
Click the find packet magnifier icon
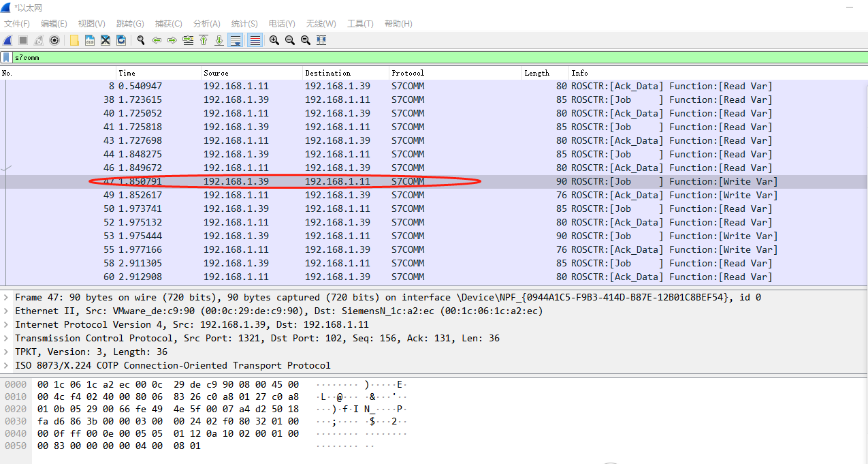[x=141, y=40]
